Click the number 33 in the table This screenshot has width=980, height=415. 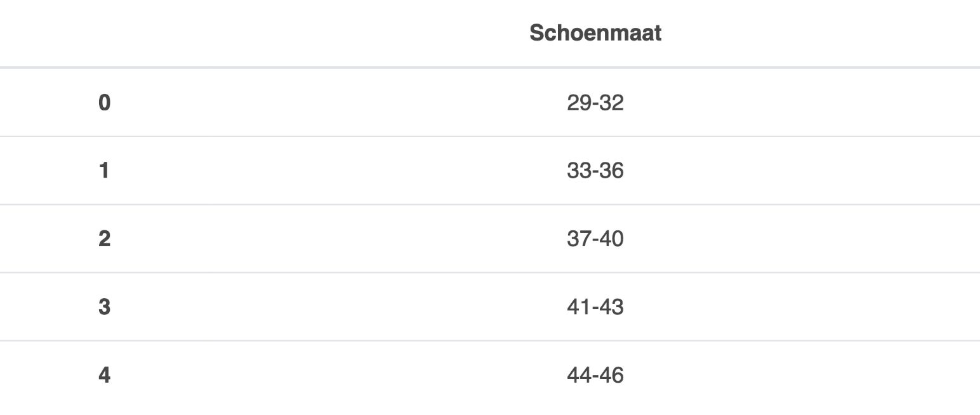click(x=579, y=171)
